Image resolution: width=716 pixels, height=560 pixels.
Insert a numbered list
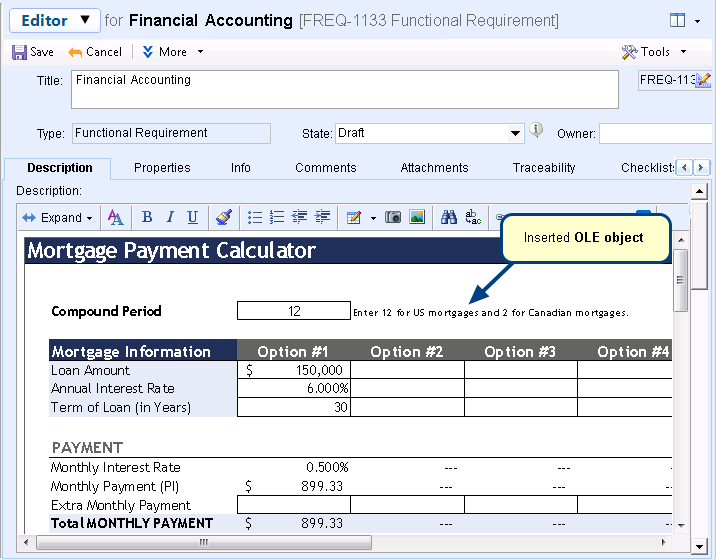click(277, 217)
